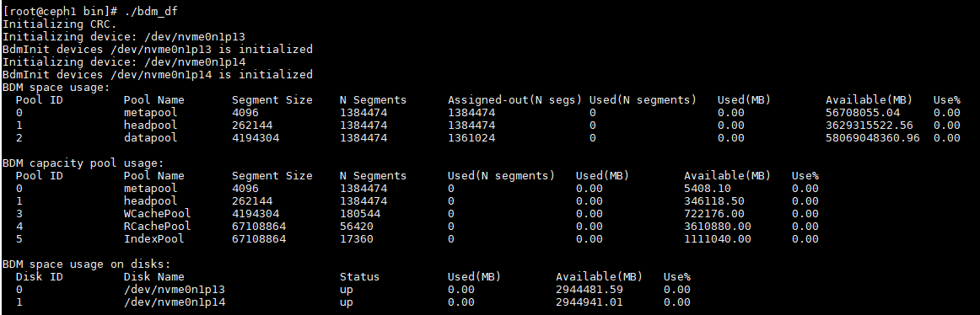Viewport: 980px width, 315px height.
Task: Click available value 2944941.01
Action: tap(590, 302)
